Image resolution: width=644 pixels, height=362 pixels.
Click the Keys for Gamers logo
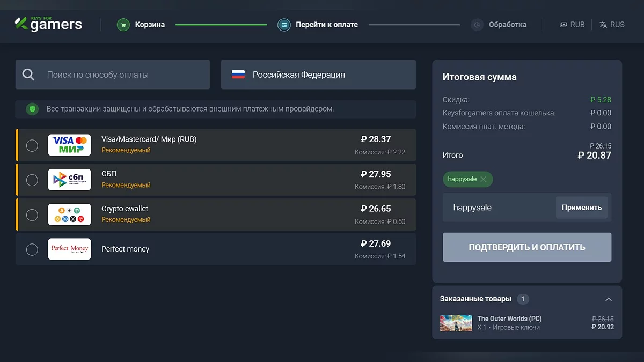pyautogui.click(x=48, y=24)
